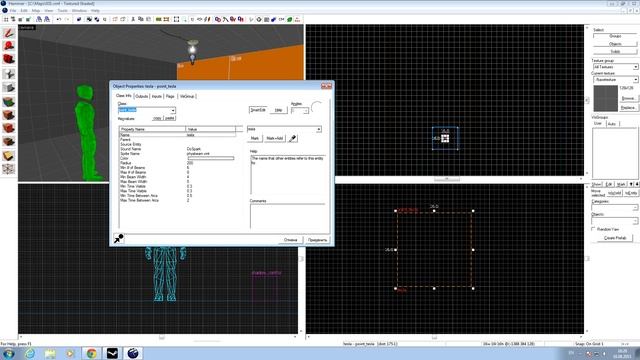This screenshot has width=640, height=360.
Task: Click the Apply button in the dialog
Action: coord(318,240)
